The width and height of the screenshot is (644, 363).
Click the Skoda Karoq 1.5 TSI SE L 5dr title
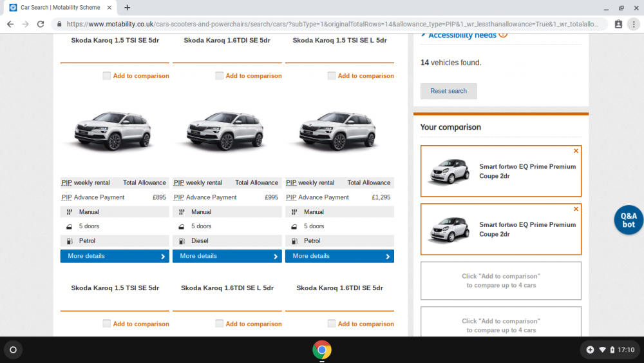click(339, 40)
